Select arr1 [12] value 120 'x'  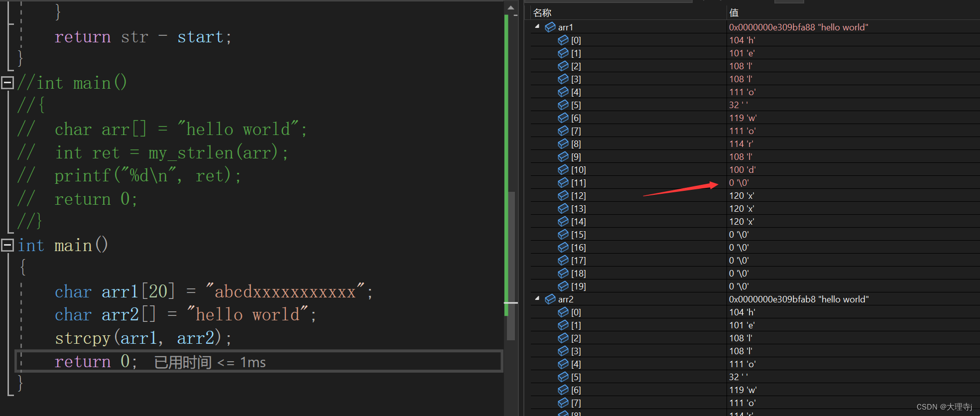741,196
